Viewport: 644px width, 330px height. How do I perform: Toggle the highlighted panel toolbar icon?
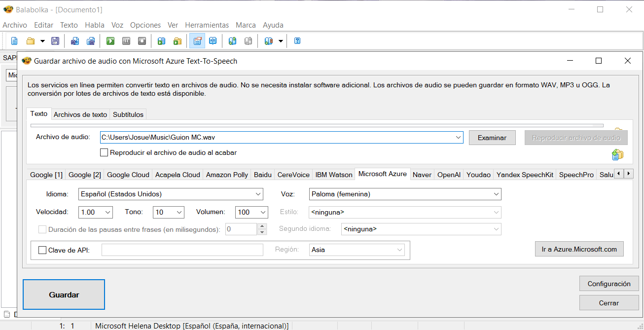tap(197, 41)
